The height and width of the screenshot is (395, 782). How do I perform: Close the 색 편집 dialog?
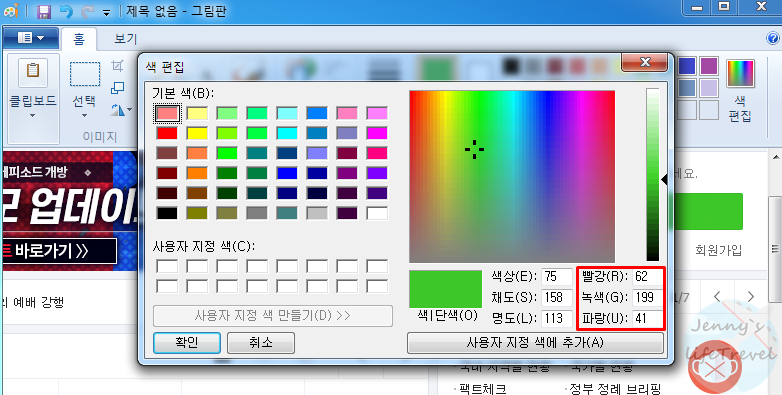[645, 62]
